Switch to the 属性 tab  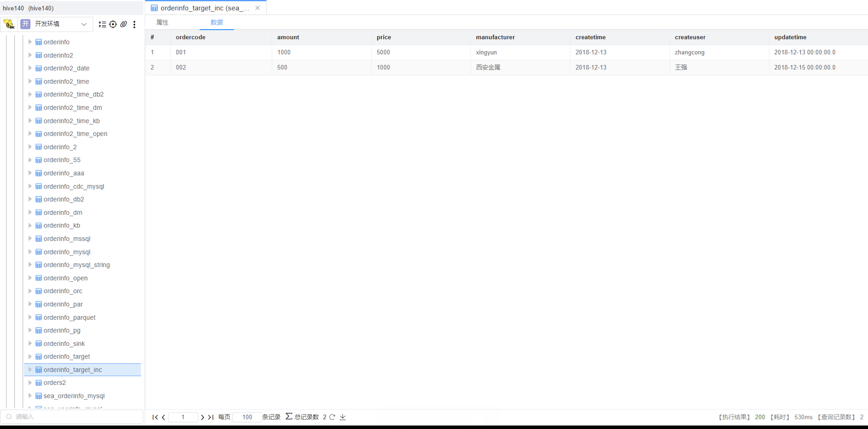(162, 23)
